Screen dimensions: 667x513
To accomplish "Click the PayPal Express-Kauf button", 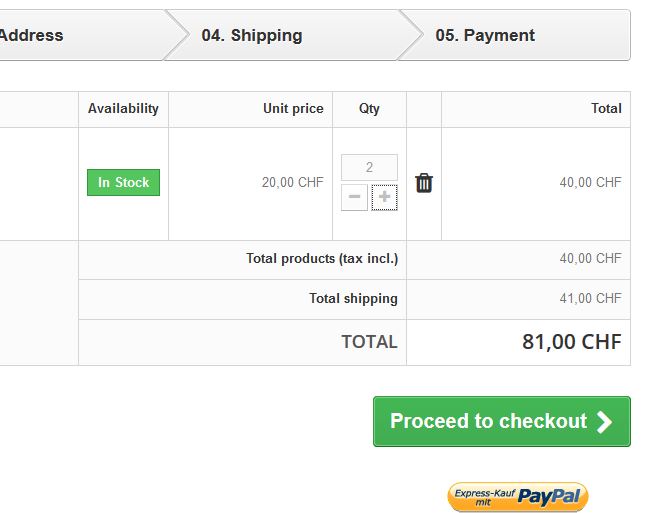I will coord(517,496).
